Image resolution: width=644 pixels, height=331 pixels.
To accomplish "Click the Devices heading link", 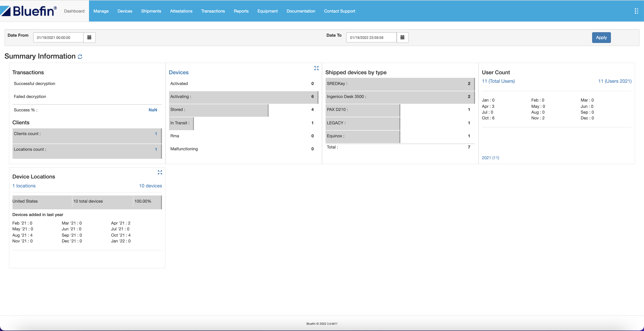I will click(178, 72).
